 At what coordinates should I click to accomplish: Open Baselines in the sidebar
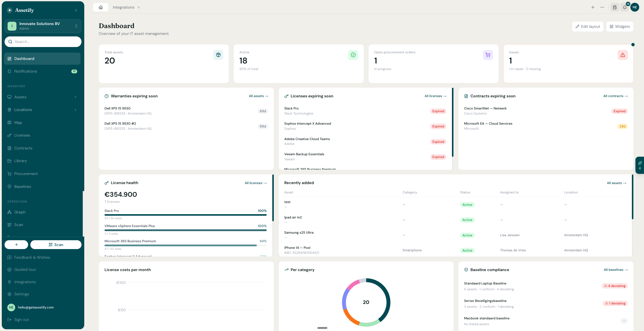pos(42,187)
